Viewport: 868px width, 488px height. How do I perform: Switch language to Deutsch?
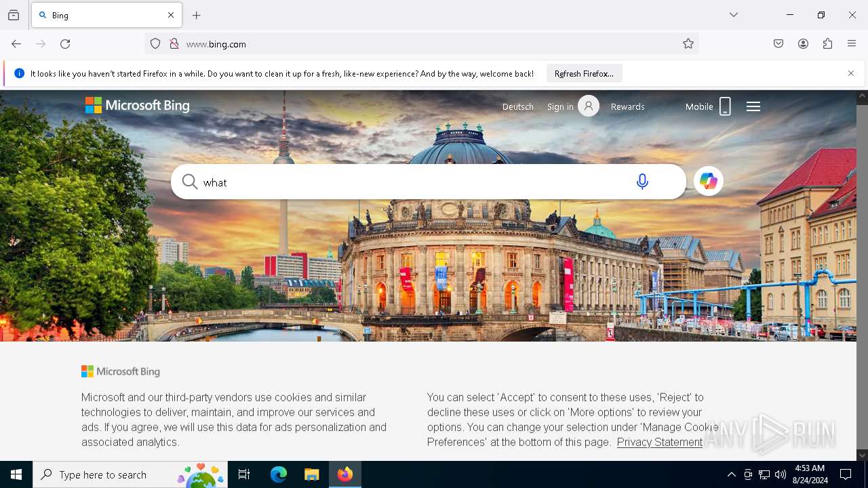(x=517, y=106)
